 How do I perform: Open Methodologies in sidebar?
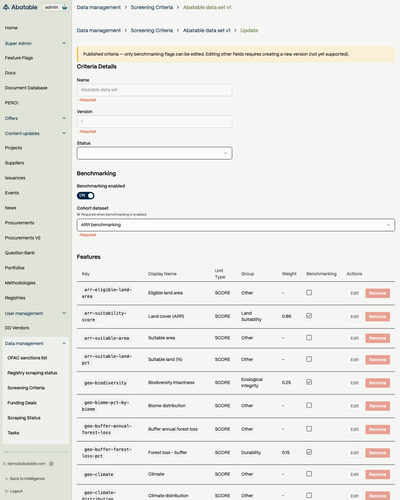click(20, 283)
